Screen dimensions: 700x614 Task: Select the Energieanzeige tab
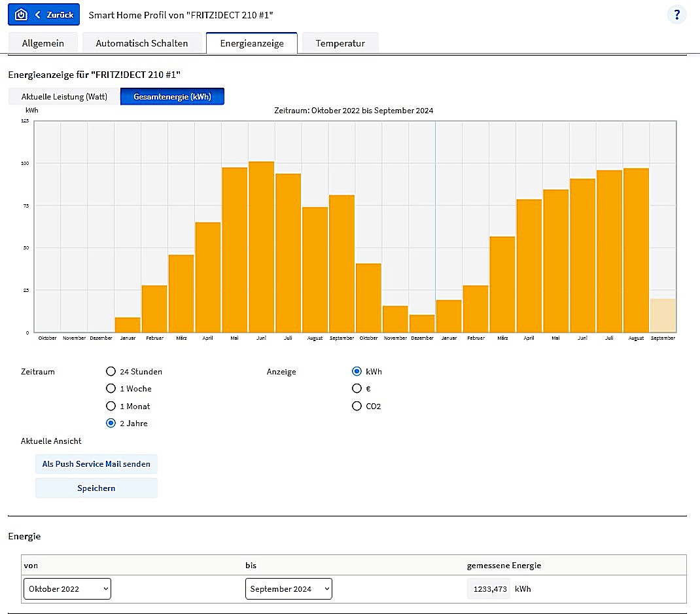point(252,43)
